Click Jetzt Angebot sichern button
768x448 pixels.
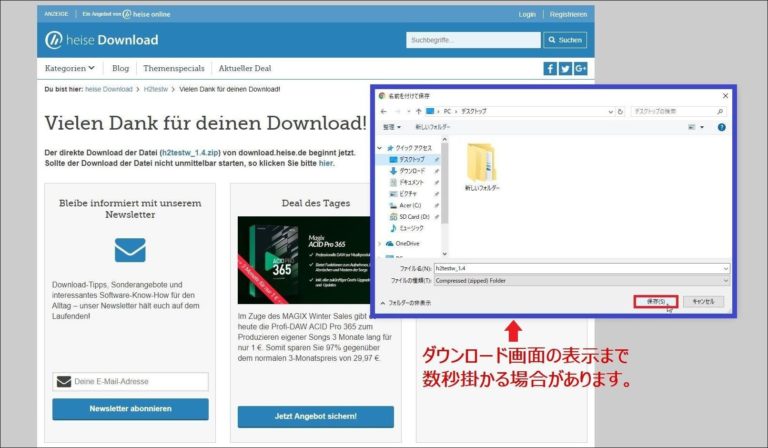pos(315,416)
